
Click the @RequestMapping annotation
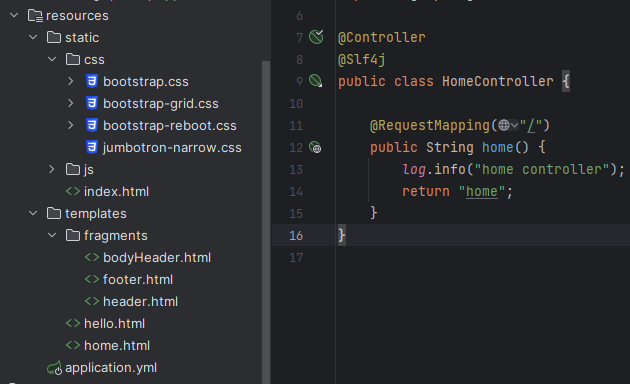(x=430, y=126)
